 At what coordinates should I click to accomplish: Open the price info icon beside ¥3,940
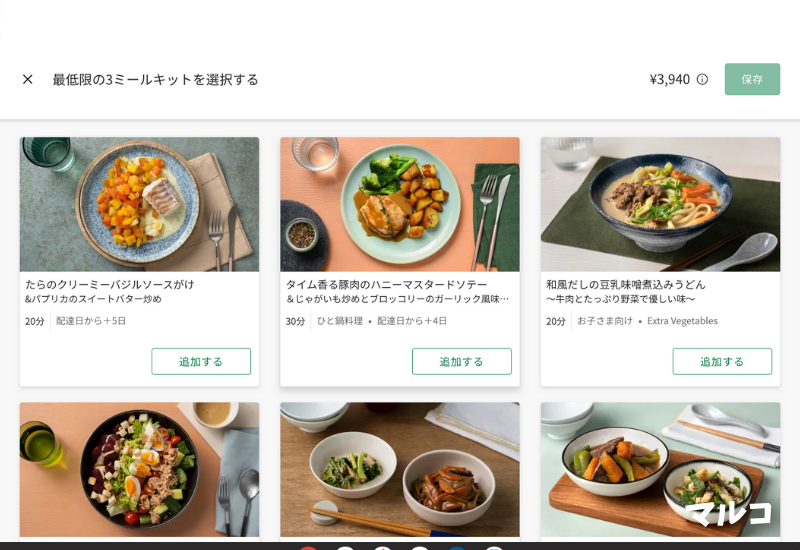pos(703,79)
